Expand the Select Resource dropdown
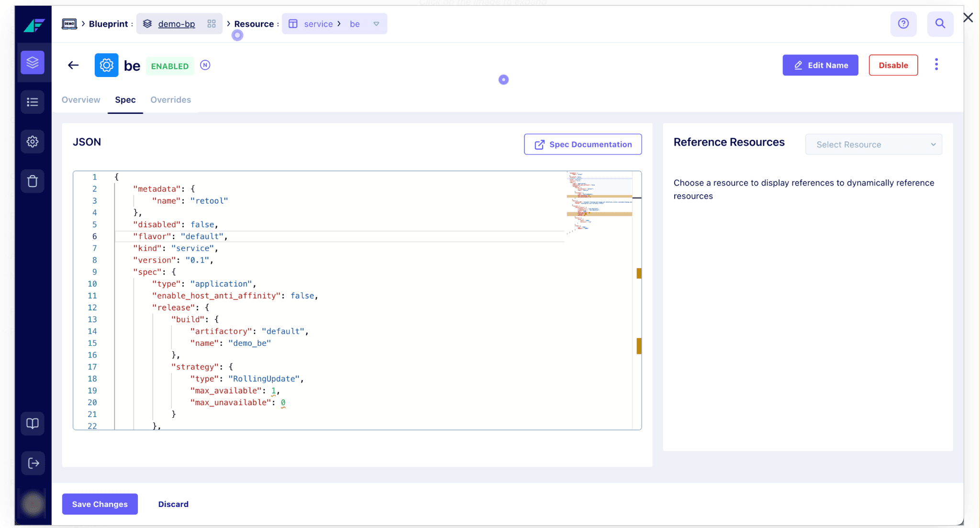980x528 pixels. [873, 144]
